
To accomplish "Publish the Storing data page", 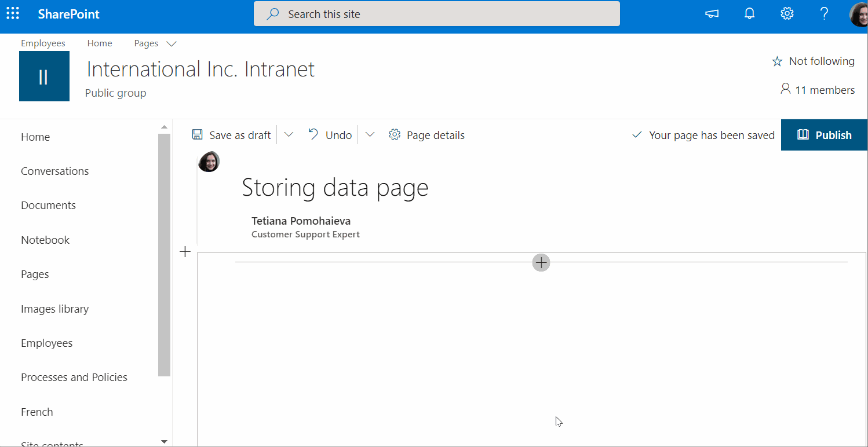I will click(x=824, y=134).
